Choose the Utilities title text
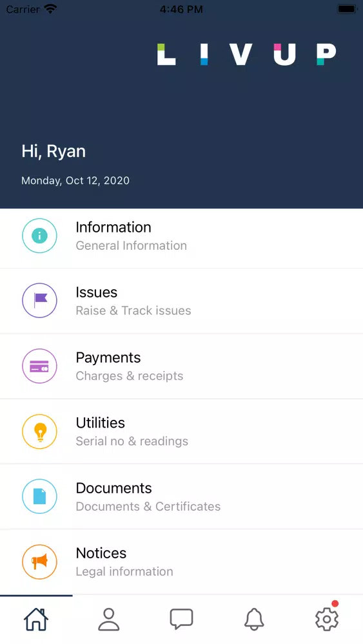363x644 pixels. click(x=101, y=422)
